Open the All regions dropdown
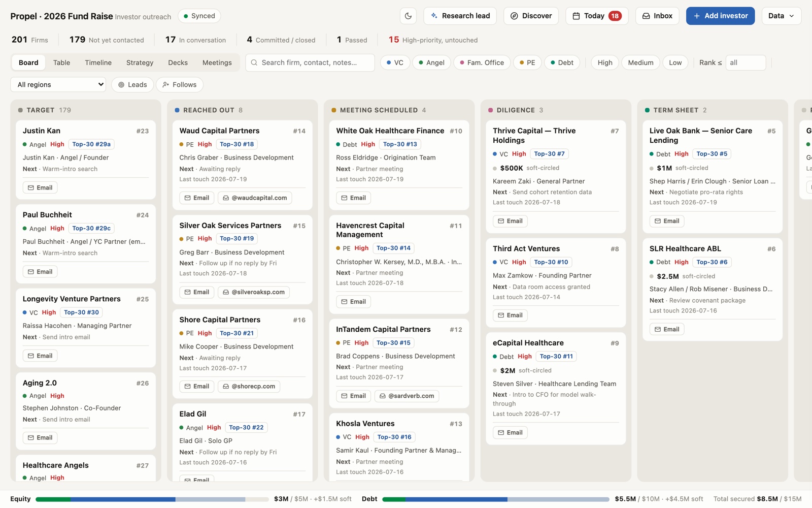The image size is (812, 508). click(x=58, y=85)
